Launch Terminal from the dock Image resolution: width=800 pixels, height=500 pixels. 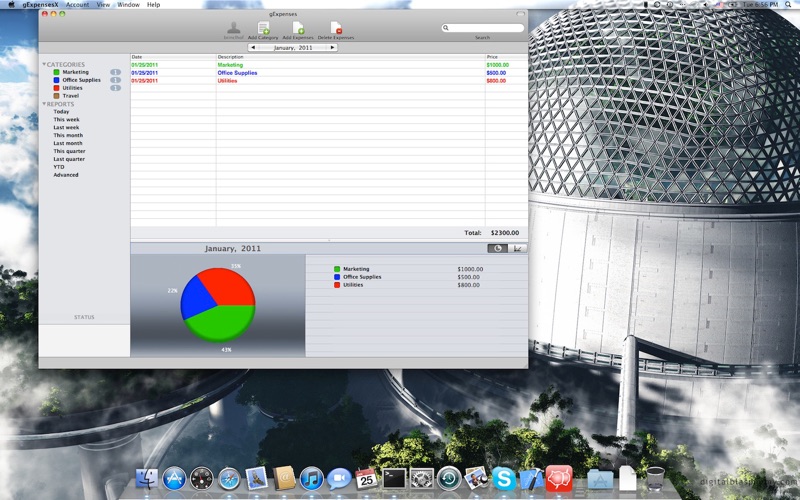pyautogui.click(x=394, y=479)
